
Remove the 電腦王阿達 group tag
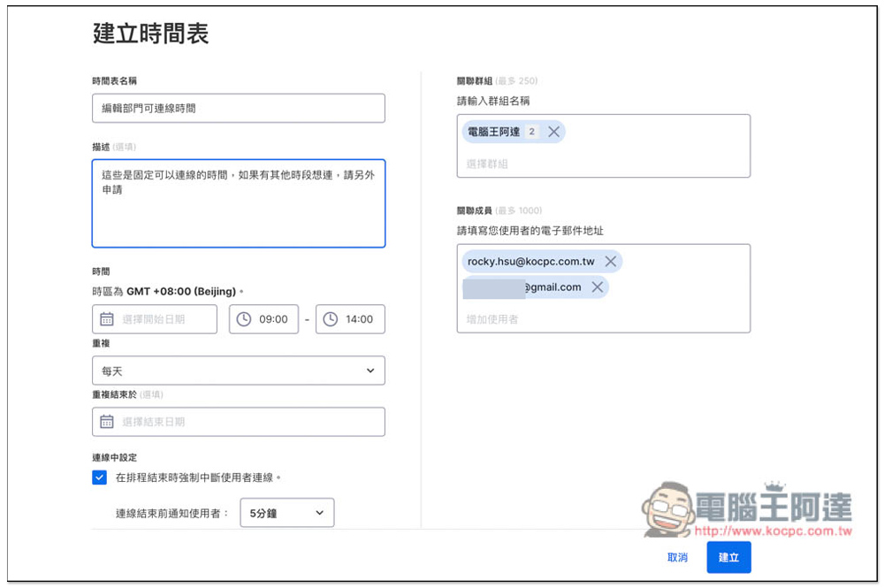pos(554,132)
